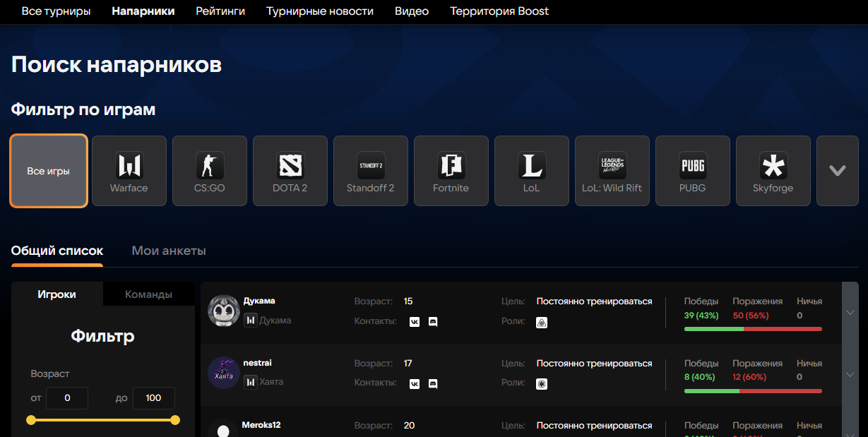Focus the age 'до' input field
This screenshot has width=868, height=437.
coord(153,398)
